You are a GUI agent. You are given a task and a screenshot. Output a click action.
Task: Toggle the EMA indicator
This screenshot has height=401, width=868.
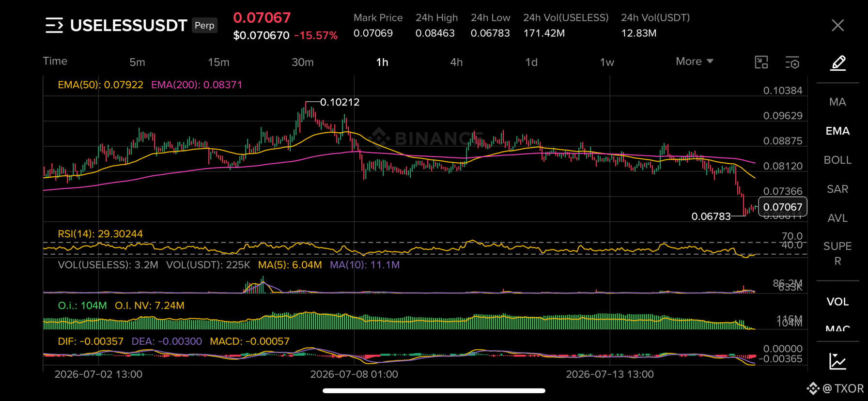pos(837,131)
